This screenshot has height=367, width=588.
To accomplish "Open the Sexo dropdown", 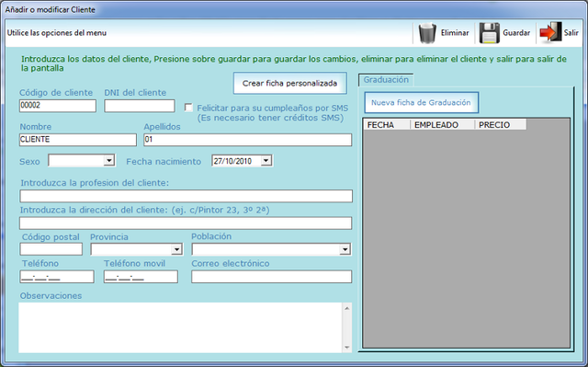I will pyautogui.click(x=108, y=161).
